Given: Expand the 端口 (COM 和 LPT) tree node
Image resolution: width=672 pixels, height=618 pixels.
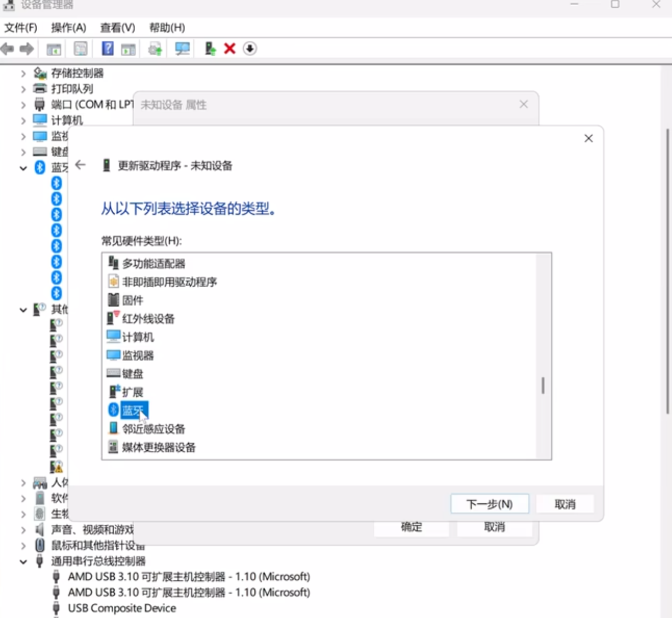Looking at the screenshot, I should tap(23, 105).
